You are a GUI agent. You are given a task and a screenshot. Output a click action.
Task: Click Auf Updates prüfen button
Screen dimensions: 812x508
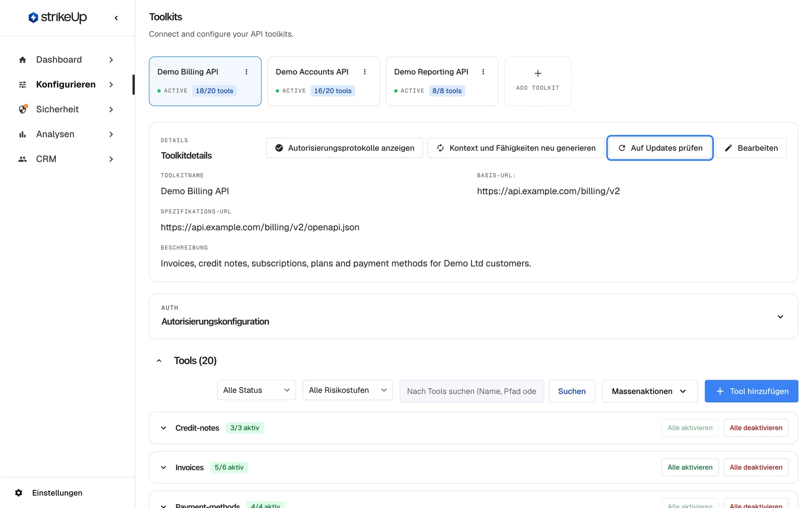[x=660, y=148]
